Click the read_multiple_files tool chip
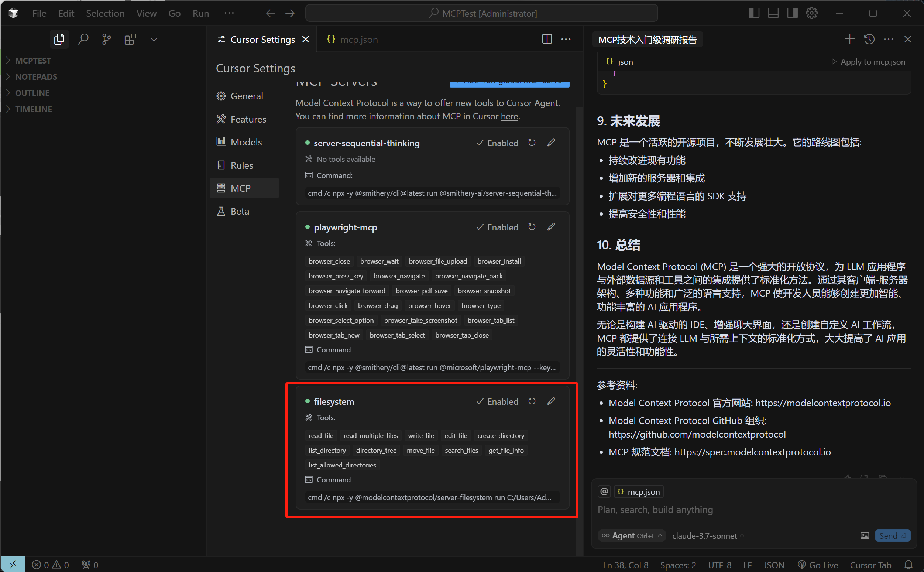Image resolution: width=924 pixels, height=572 pixels. [x=371, y=435]
